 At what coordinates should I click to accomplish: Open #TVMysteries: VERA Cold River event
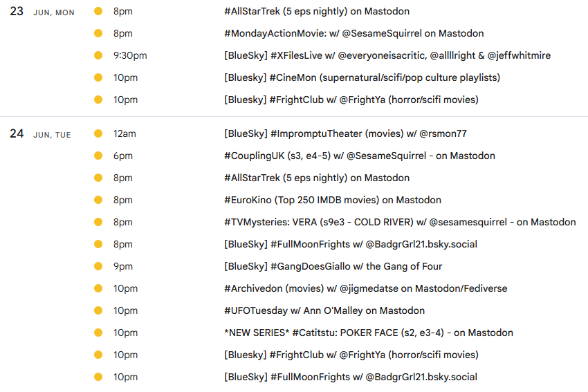(x=400, y=222)
